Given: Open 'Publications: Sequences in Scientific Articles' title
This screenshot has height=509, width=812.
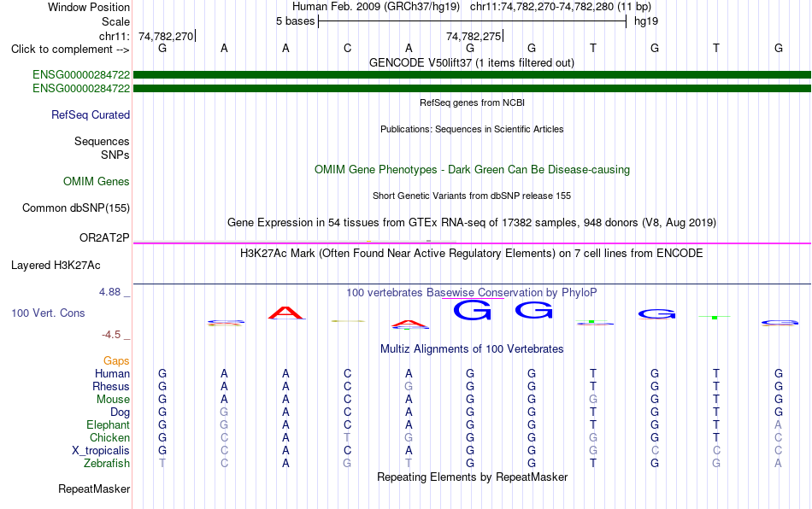Looking at the screenshot, I should tap(472, 129).
